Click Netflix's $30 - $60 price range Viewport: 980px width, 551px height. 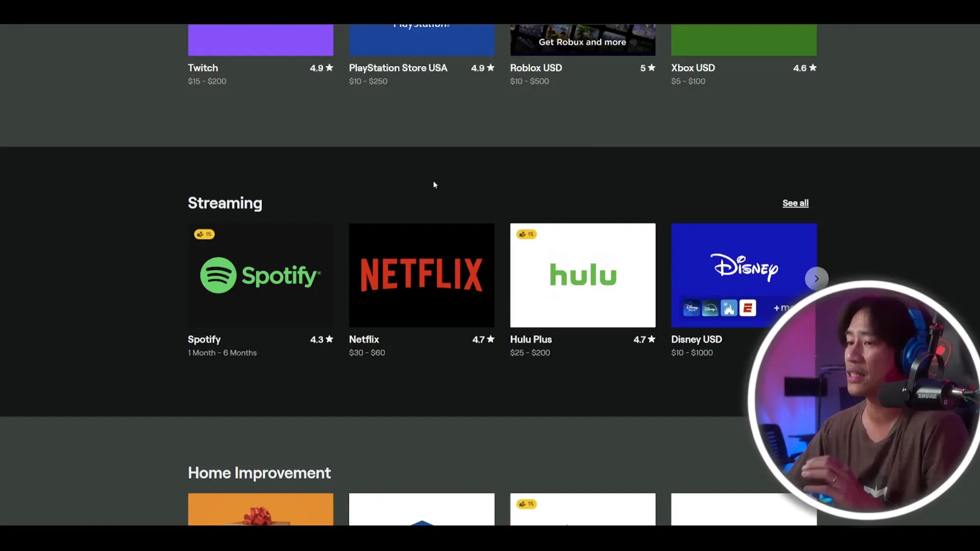(x=367, y=353)
